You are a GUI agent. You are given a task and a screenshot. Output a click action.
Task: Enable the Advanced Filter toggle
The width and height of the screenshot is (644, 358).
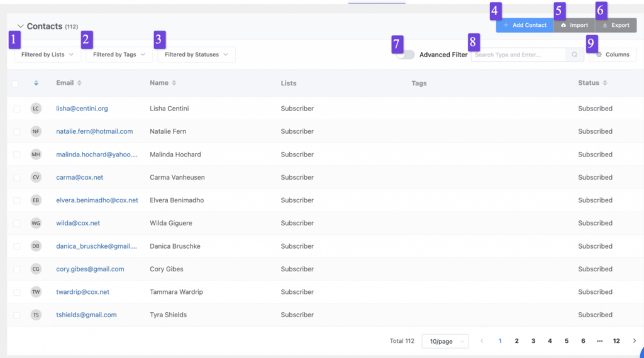pos(406,55)
